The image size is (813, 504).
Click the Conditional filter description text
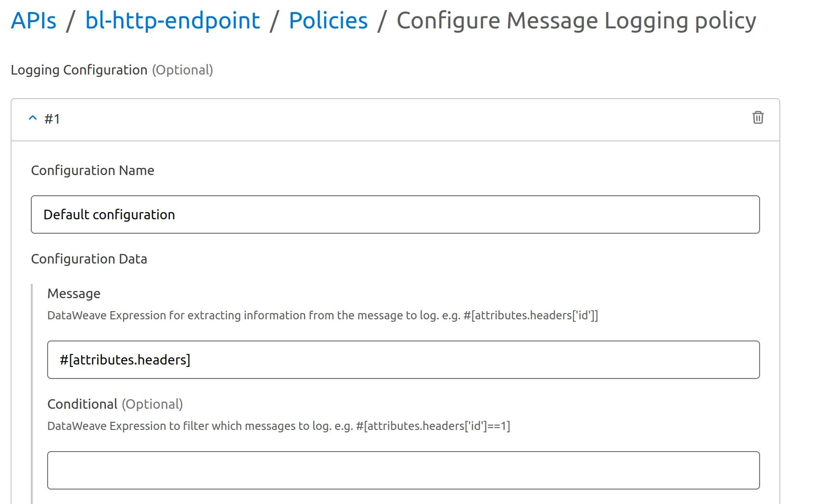point(279,426)
